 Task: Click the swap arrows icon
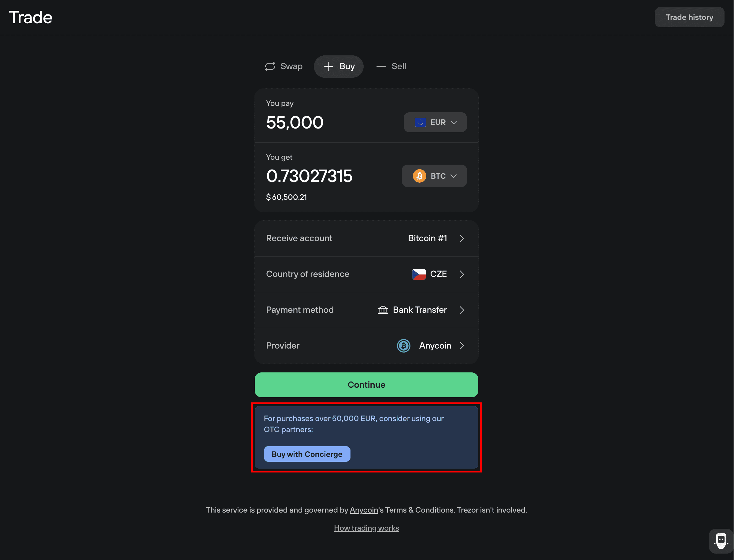[270, 66]
